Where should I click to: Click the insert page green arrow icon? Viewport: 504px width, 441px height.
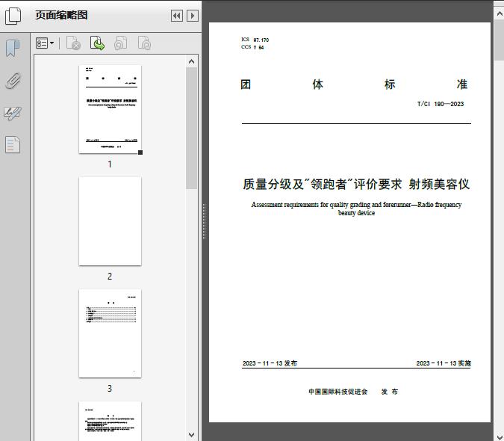[97, 43]
